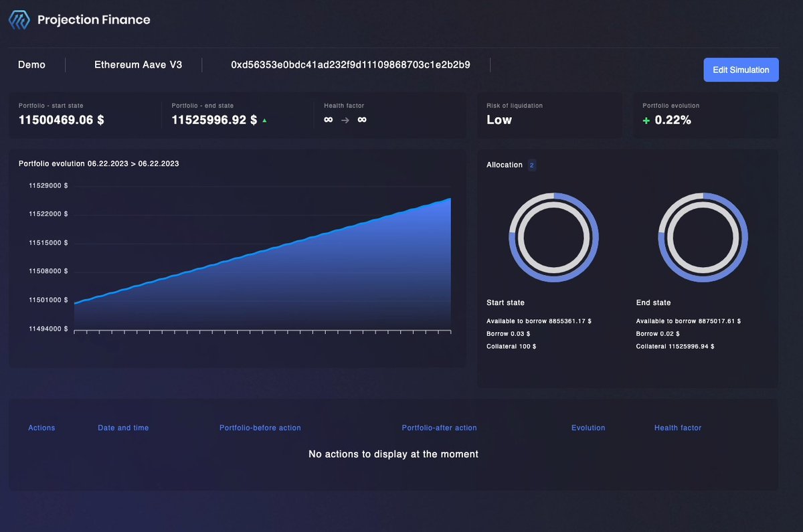Viewport: 803px width, 532px height.
Task: Click the Edit Simulation button
Action: (741, 70)
